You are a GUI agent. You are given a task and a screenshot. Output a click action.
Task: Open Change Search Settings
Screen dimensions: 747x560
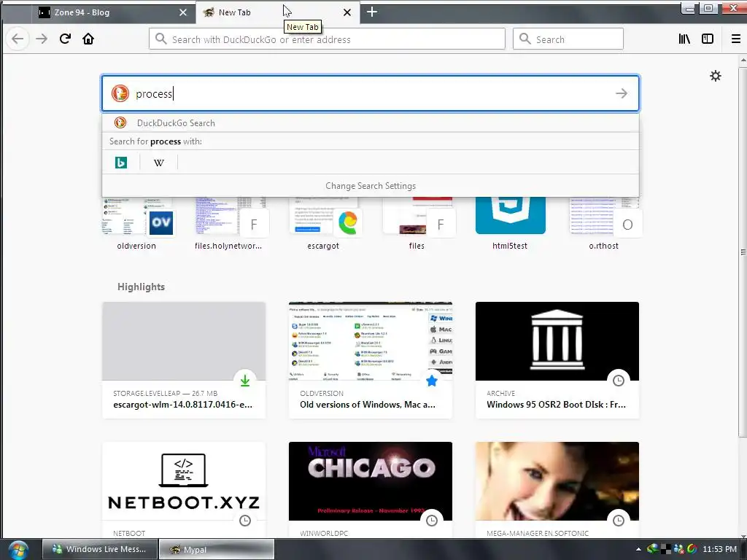tap(370, 186)
